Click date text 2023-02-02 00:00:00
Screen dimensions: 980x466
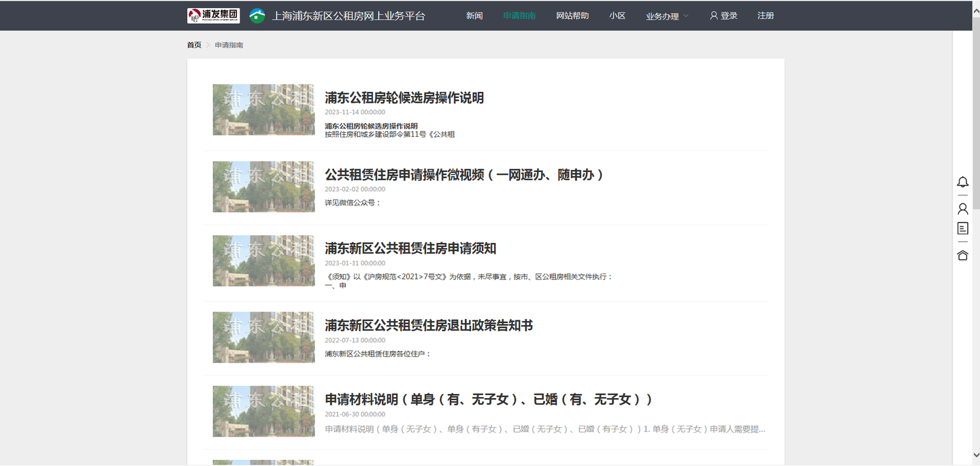tap(355, 189)
